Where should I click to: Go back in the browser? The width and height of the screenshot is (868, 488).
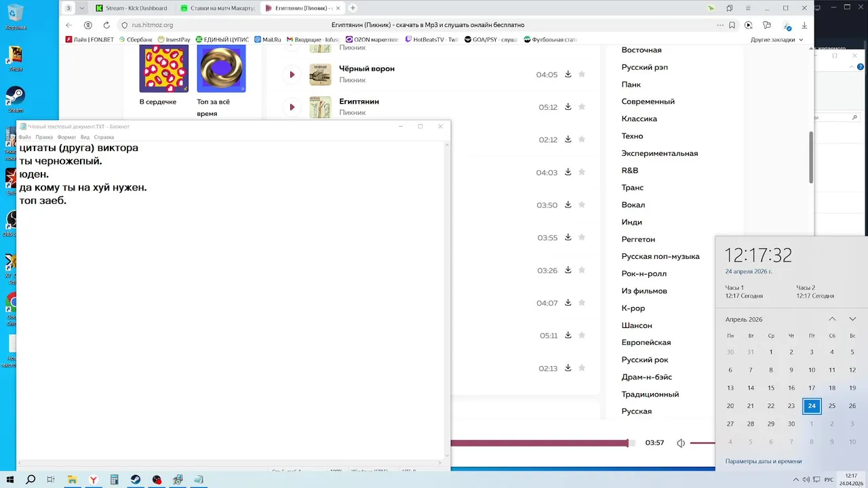68,25
